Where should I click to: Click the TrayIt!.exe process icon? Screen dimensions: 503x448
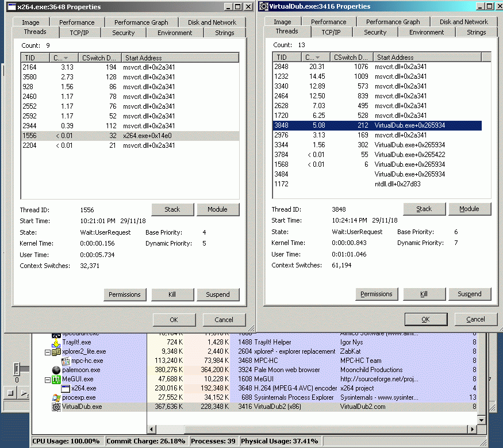coord(56,342)
